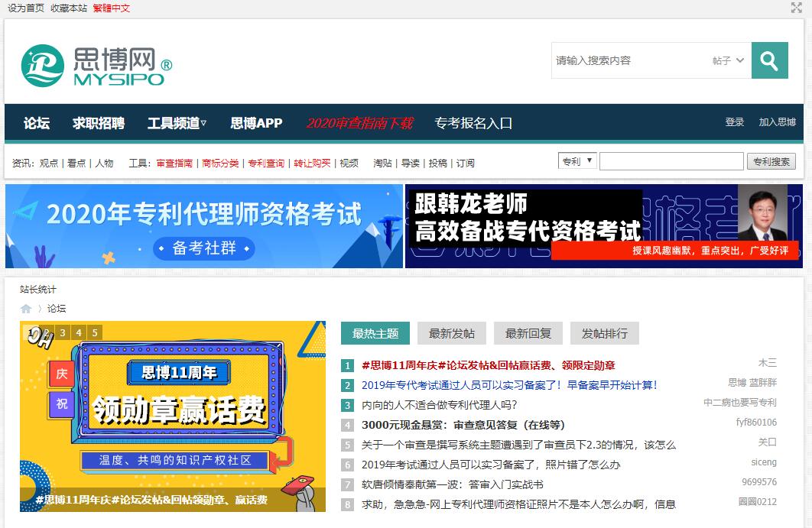Viewport: 812px width, 528px height.
Task: Open author 关口 profile
Action: pyautogui.click(x=768, y=442)
